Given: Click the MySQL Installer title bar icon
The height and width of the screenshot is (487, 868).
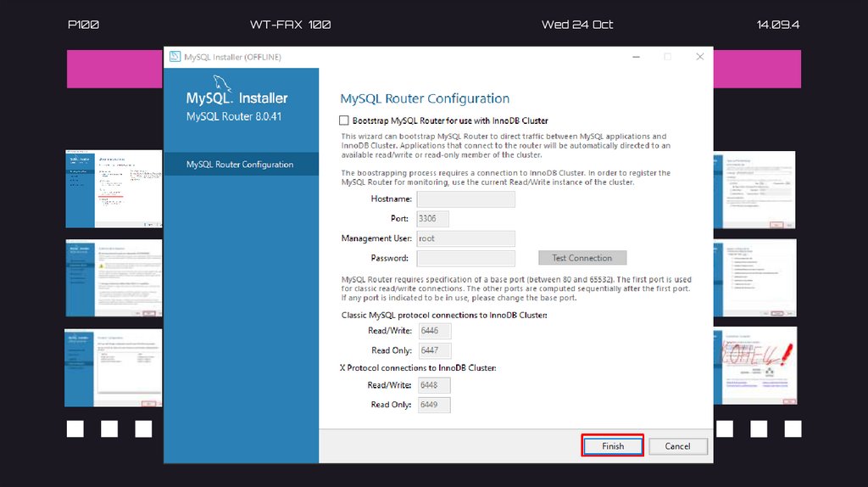Looking at the screenshot, I should tap(175, 57).
